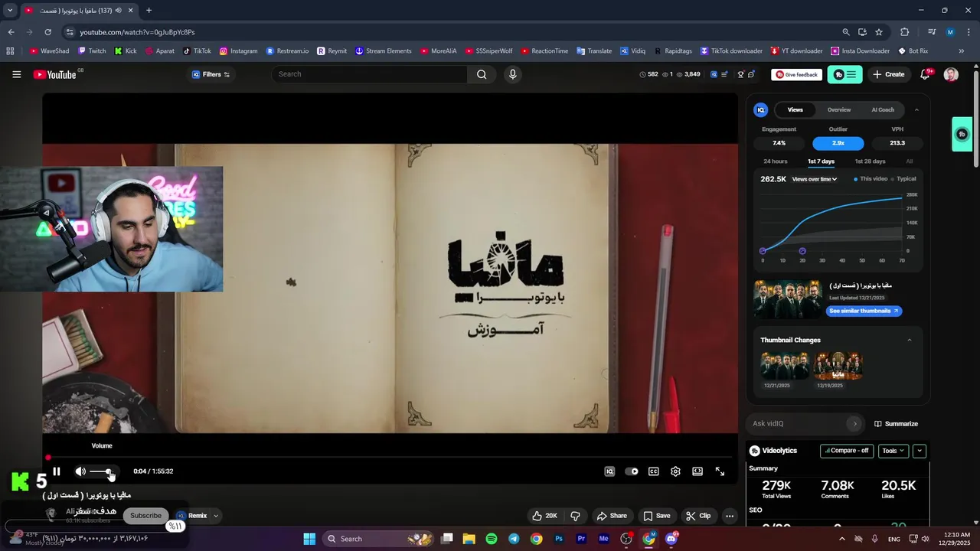Open a new Chrome tab
Viewport: 980px width, 551px height.
pos(149,11)
